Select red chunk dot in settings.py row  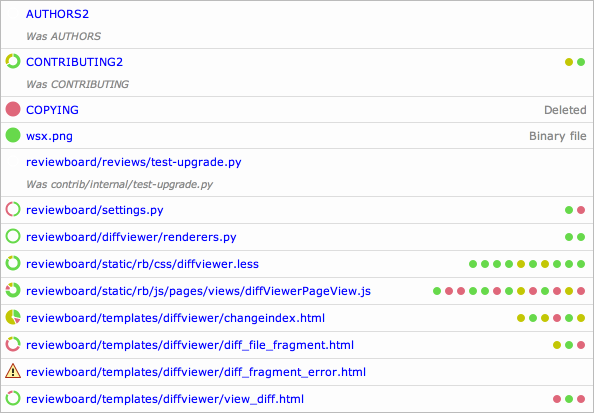tap(581, 210)
